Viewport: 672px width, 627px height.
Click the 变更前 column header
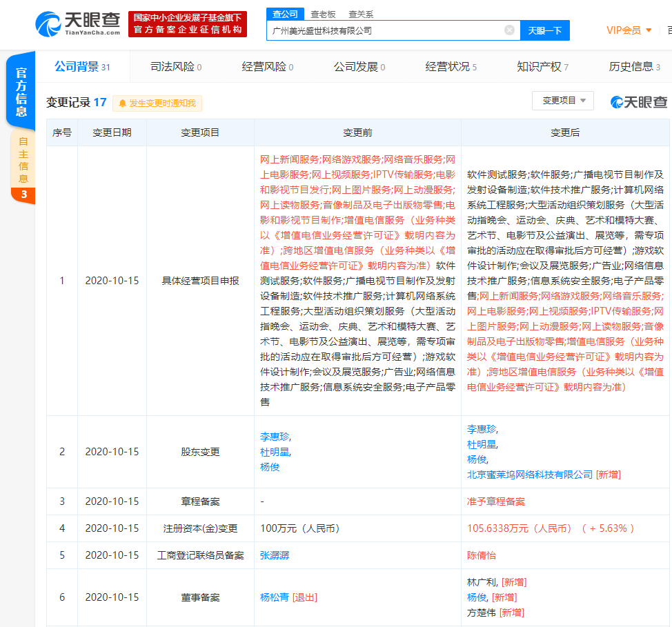357,133
